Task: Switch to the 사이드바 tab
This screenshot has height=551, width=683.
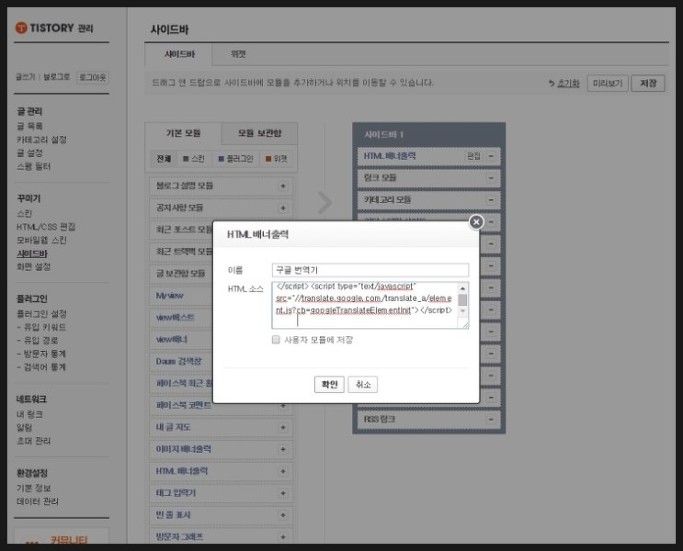Action: coord(179,54)
